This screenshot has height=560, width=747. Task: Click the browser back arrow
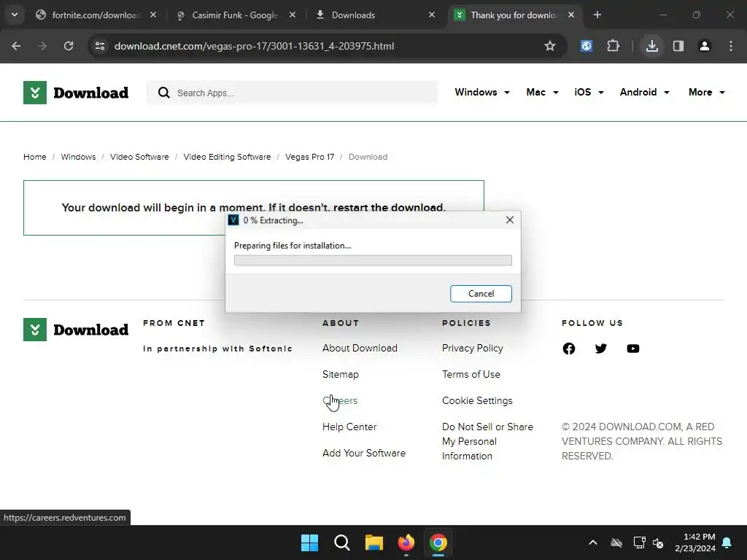[x=16, y=46]
